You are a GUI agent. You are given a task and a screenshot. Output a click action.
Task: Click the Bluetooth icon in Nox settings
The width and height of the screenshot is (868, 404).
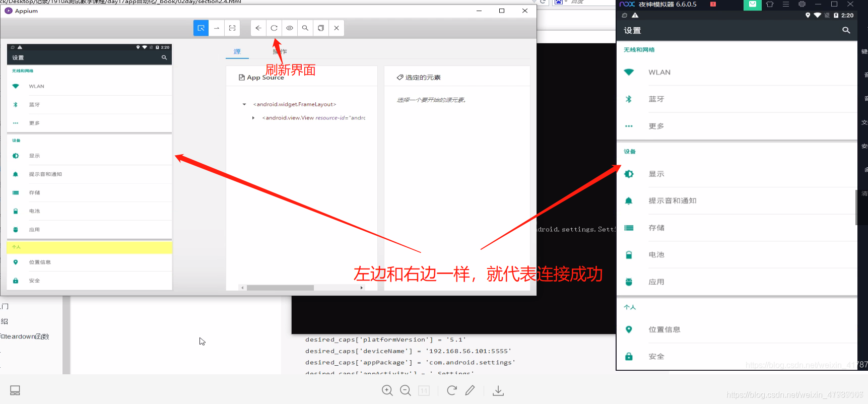coord(629,99)
